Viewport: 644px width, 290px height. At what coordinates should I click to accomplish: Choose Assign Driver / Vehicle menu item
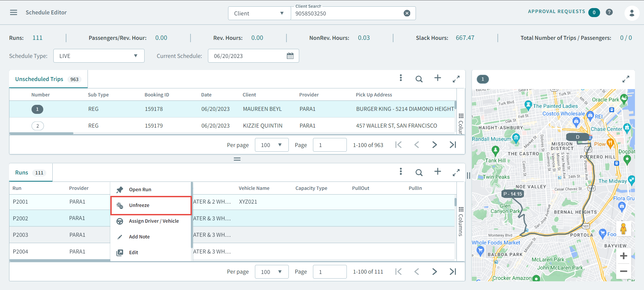pos(151,221)
